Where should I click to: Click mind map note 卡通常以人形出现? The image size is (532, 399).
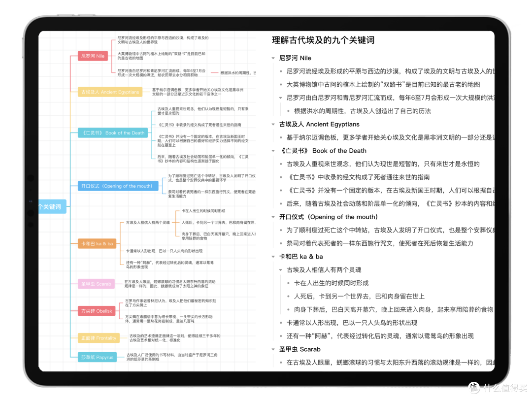164,251
